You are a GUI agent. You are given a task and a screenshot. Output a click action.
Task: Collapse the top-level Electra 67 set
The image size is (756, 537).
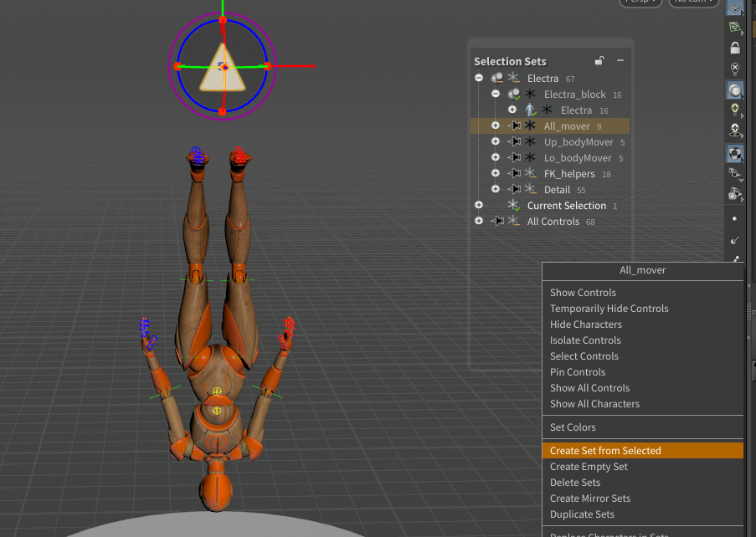(479, 78)
